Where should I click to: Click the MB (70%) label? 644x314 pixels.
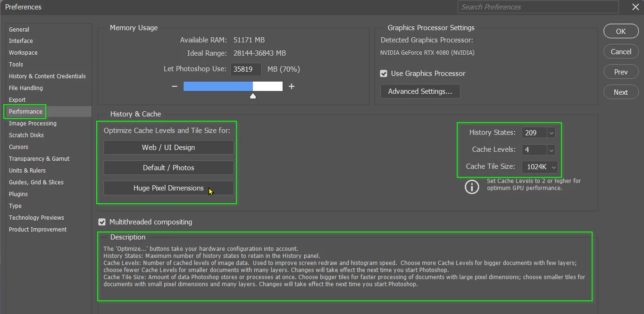coord(284,69)
